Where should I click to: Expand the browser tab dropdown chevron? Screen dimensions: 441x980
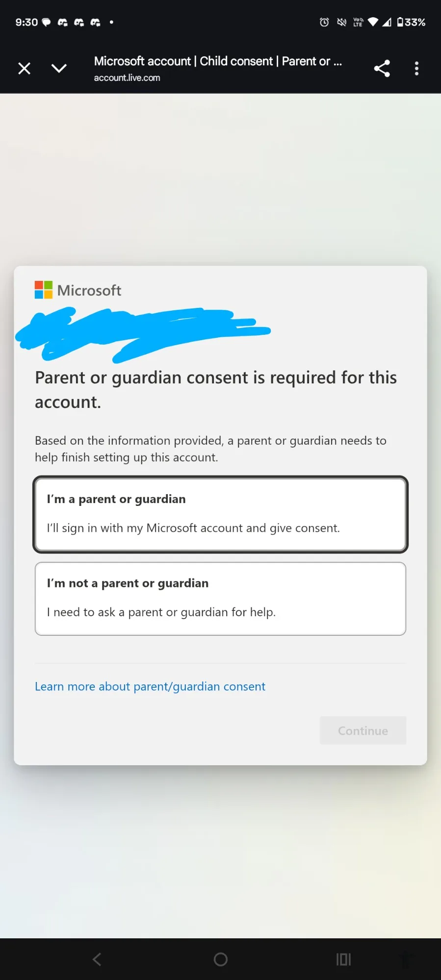click(59, 68)
